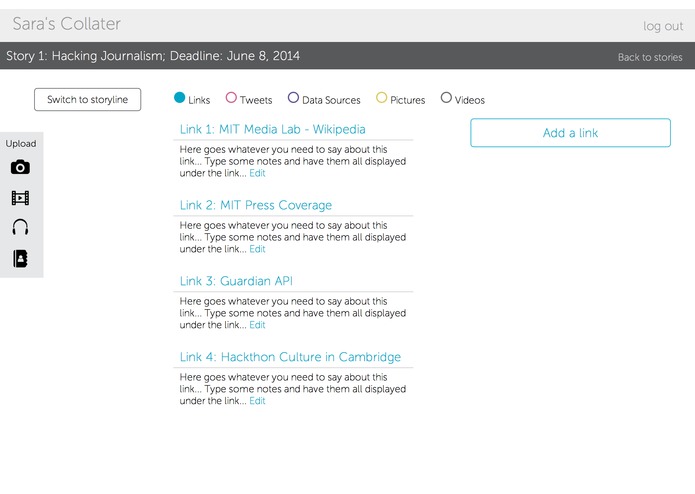Upload audio with the headphones icon
The height and width of the screenshot is (494, 695).
pos(20,227)
